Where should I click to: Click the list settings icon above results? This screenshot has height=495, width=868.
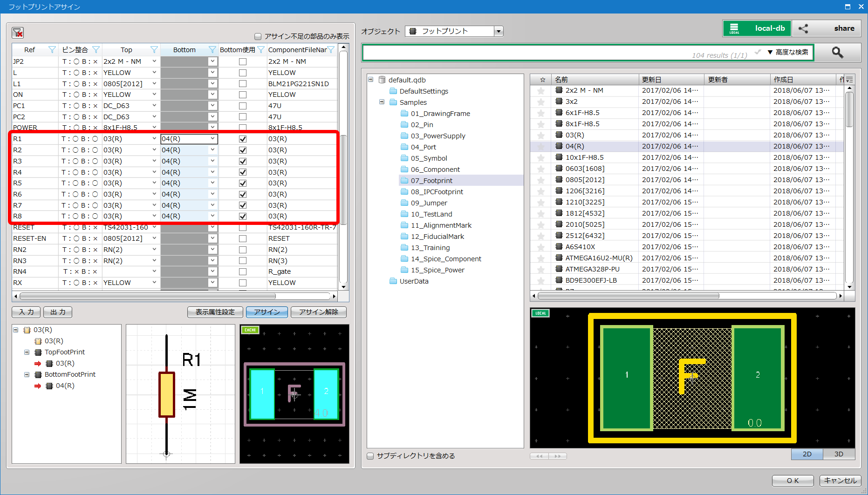pos(849,80)
